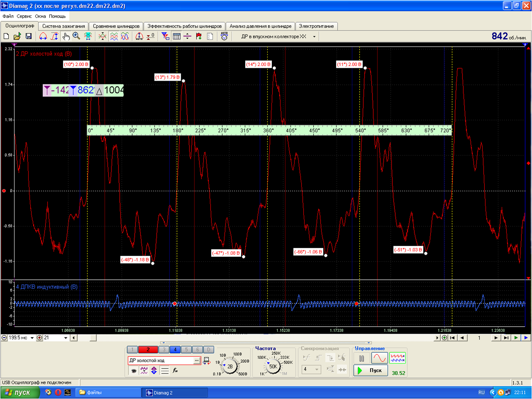Click the vertical measurement arc icon
The image size is (532, 399).
pyautogui.click(x=54, y=36)
